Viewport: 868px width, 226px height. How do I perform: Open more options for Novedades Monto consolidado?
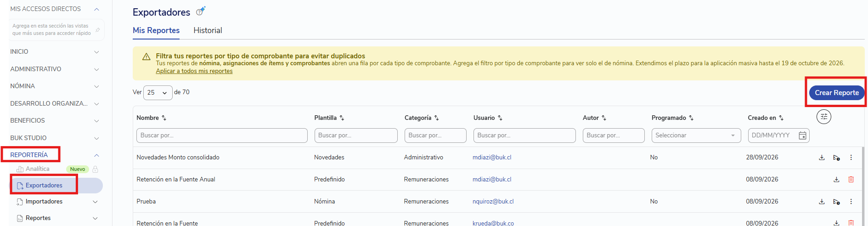851,158
